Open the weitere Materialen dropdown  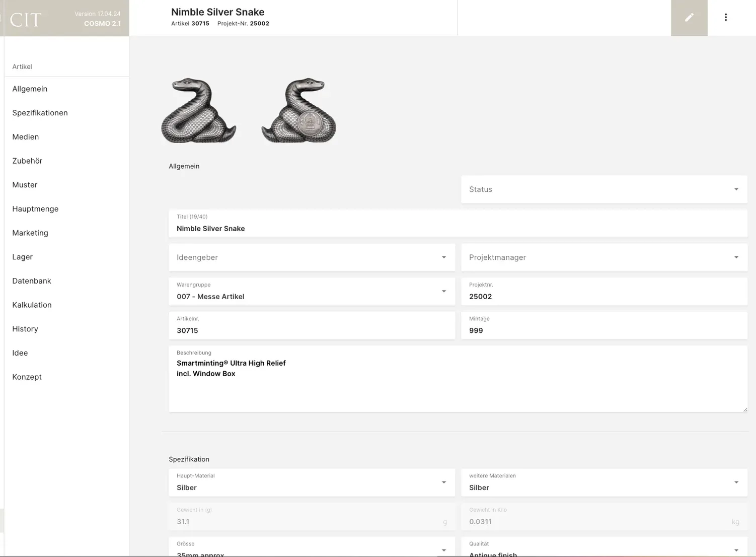604,482
